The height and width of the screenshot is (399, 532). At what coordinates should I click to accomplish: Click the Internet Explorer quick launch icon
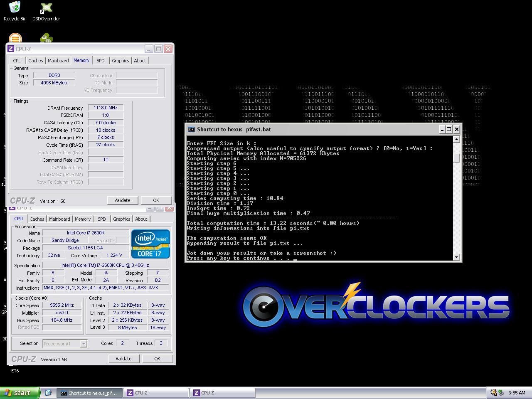coord(48,393)
